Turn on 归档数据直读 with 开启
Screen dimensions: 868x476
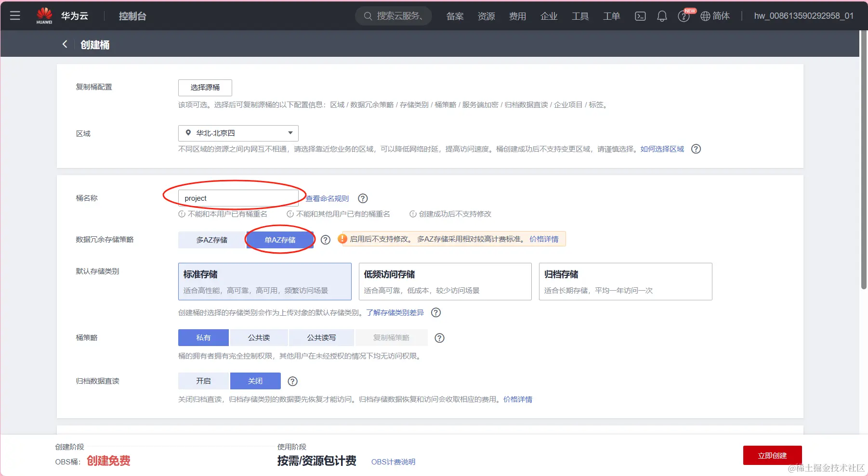click(x=203, y=381)
